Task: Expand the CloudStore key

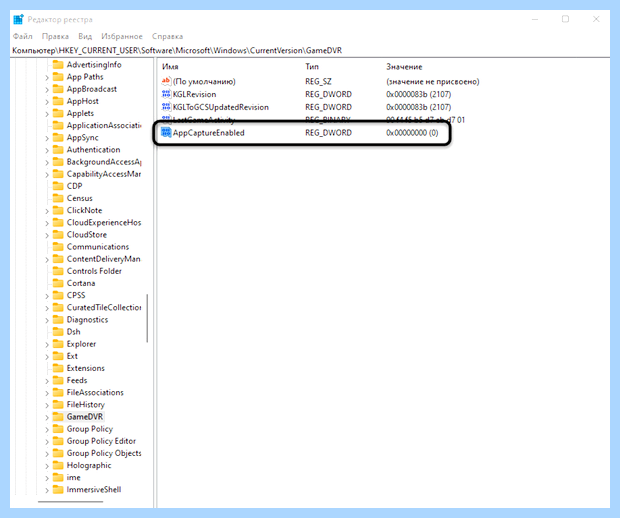Action: [x=47, y=235]
